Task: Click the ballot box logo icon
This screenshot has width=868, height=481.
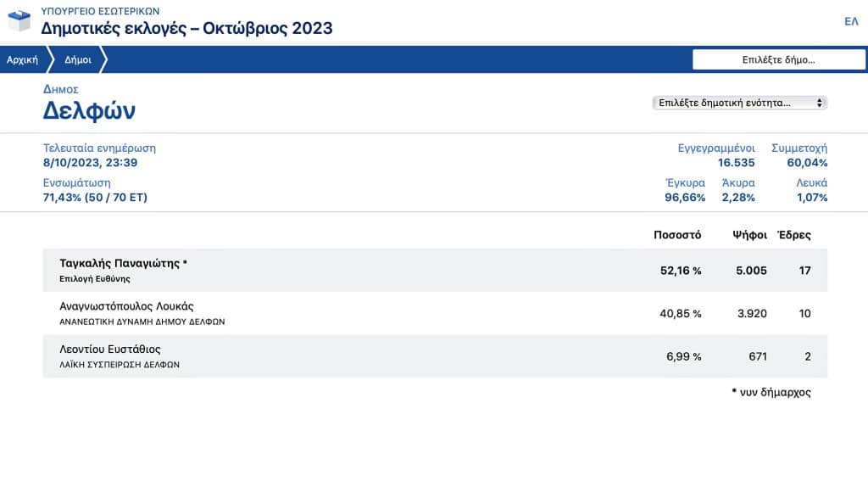Action: (x=19, y=20)
